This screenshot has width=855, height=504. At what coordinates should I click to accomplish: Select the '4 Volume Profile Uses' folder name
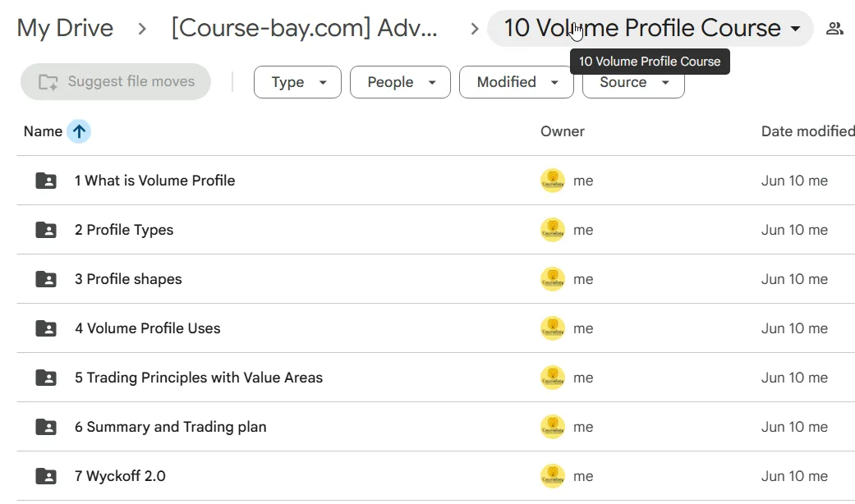(x=147, y=328)
